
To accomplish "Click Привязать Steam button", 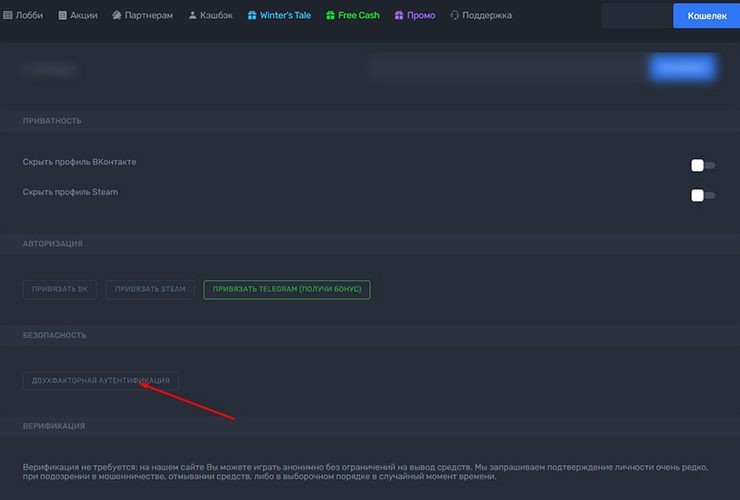I will [150, 289].
